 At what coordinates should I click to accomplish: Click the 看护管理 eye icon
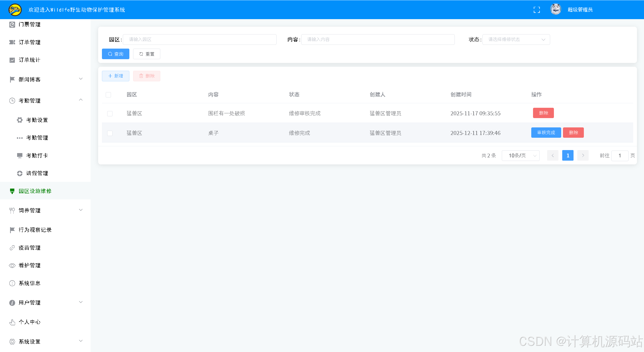coord(12,265)
